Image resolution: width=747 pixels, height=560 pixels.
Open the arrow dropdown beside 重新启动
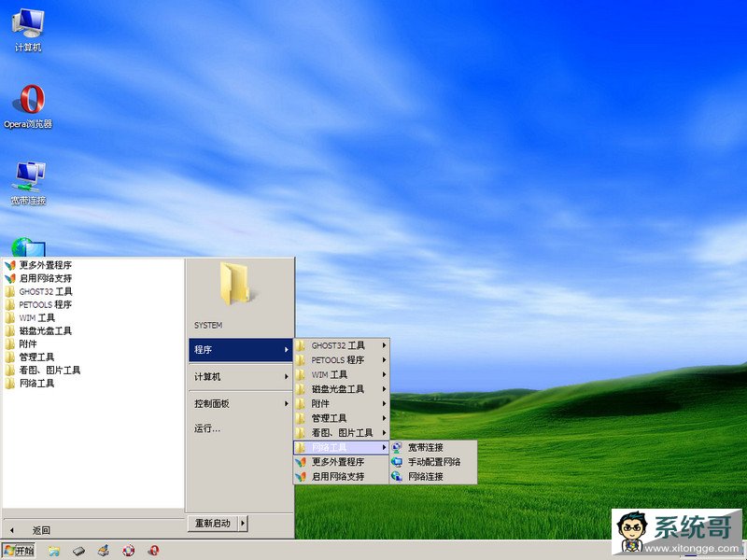click(x=243, y=524)
